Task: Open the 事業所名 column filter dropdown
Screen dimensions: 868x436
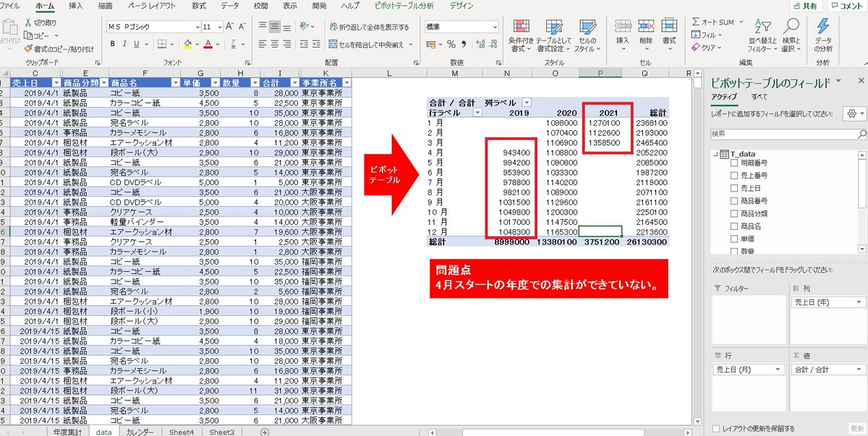Action: pos(346,83)
